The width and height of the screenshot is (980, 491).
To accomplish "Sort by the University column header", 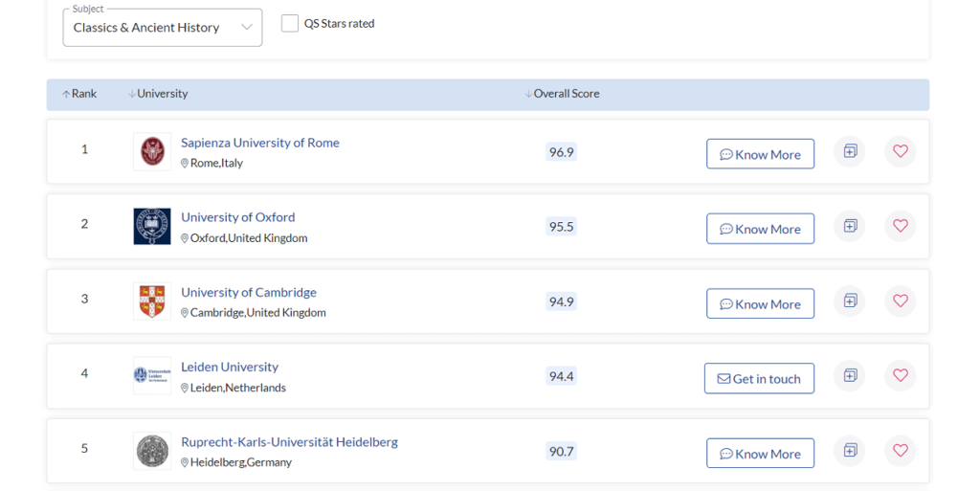I will pos(158,94).
